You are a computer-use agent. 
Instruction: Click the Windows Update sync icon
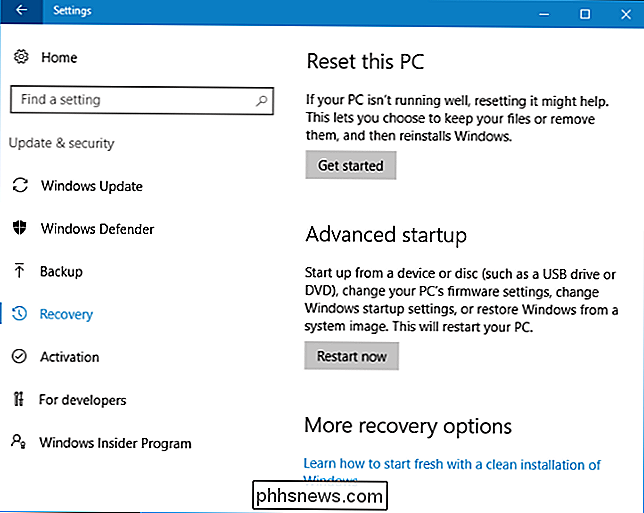(20, 185)
